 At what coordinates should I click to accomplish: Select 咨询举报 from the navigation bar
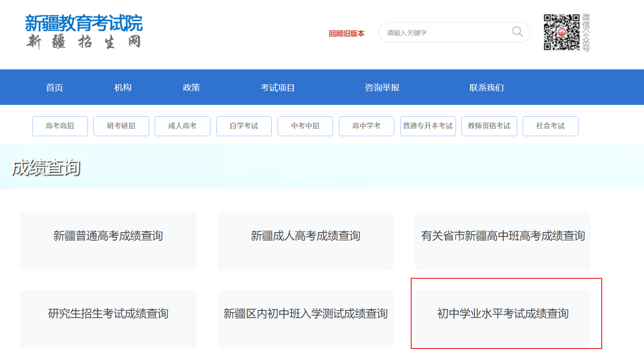click(382, 88)
